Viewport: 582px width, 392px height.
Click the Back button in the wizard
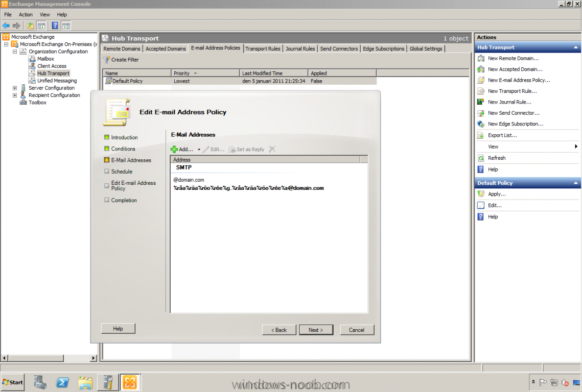click(x=279, y=330)
